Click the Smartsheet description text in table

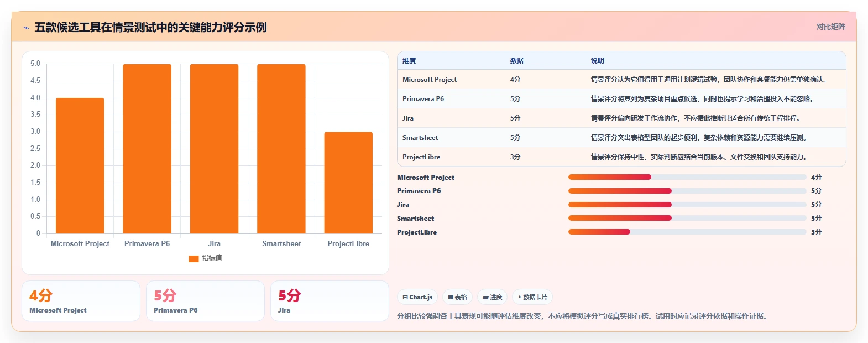[700, 138]
